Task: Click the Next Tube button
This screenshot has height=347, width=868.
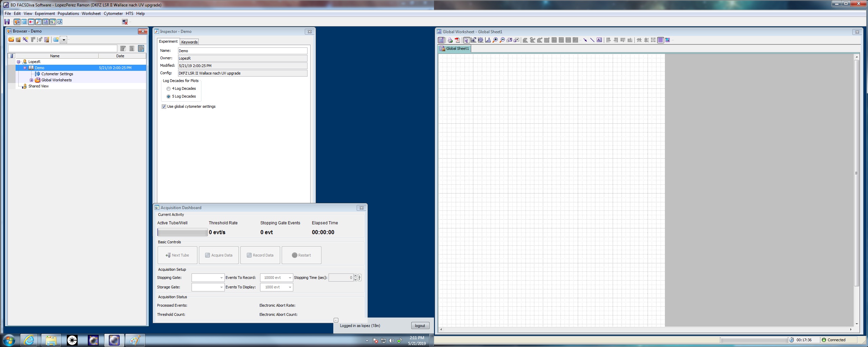Action: pyautogui.click(x=177, y=255)
